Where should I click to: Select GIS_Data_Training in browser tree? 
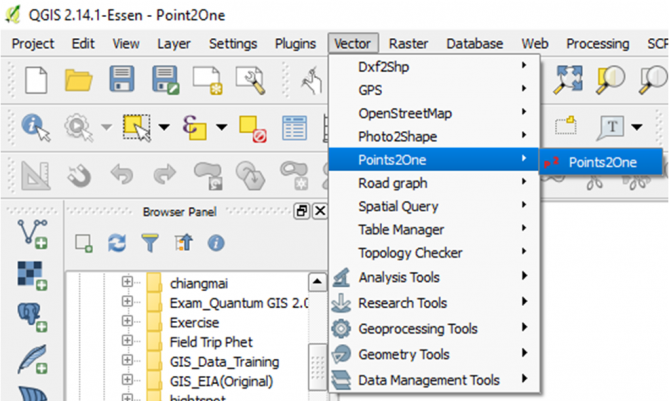224,362
